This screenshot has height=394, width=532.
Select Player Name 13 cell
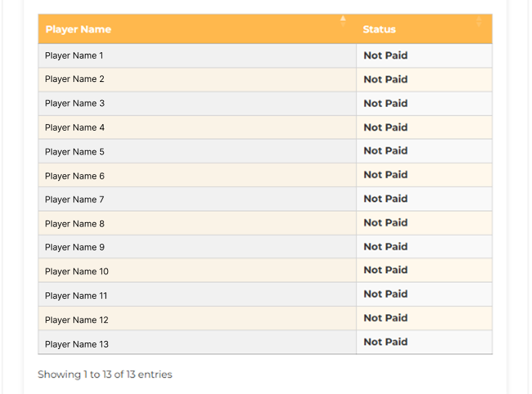click(197, 342)
